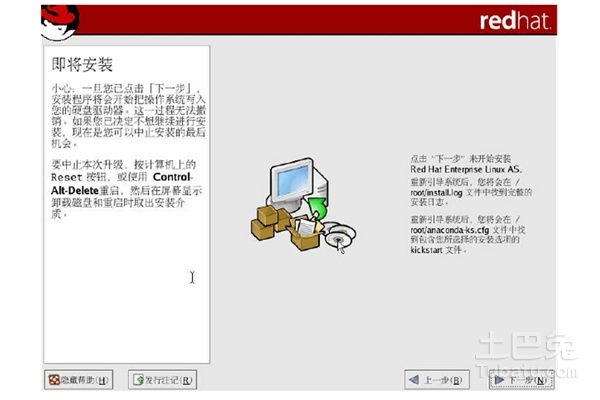Click the 即将安装 heading in help panel
Image resolution: width=600 pixels, height=400 pixels.
click(x=82, y=64)
